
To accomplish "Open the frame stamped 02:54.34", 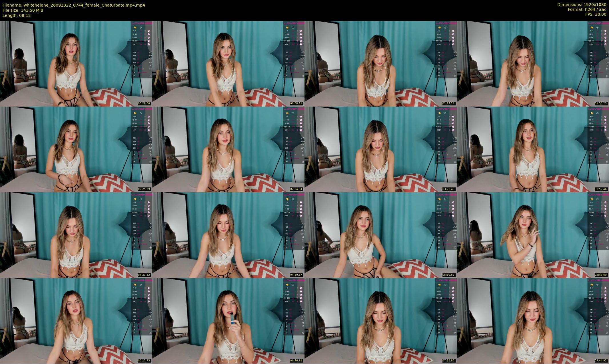I will tap(228, 149).
